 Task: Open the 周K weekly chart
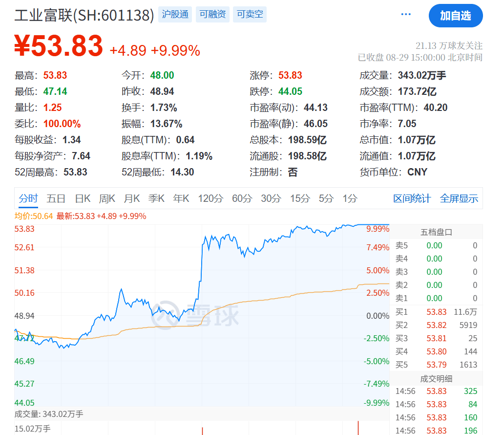point(107,198)
